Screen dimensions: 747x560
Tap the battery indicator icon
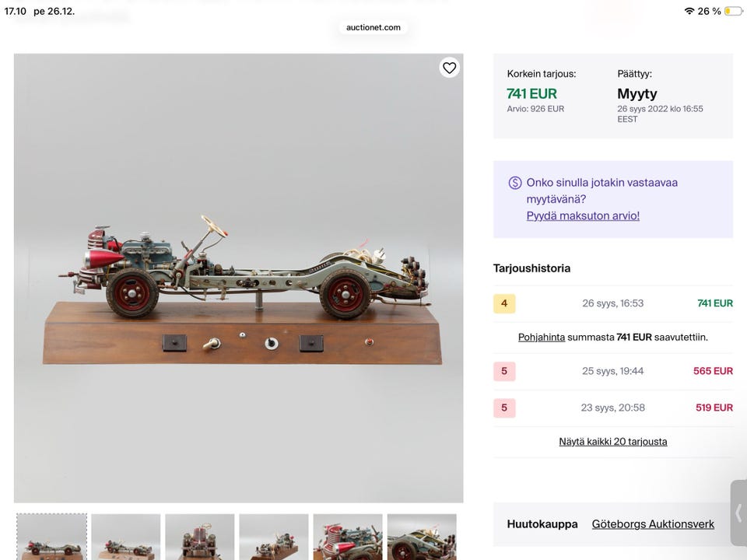(732, 11)
